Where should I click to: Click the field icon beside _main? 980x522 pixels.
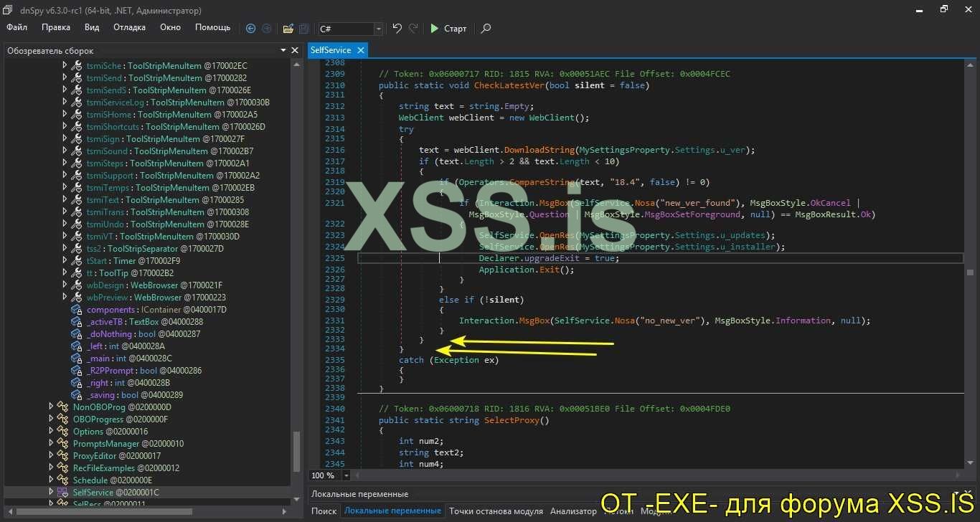point(77,359)
